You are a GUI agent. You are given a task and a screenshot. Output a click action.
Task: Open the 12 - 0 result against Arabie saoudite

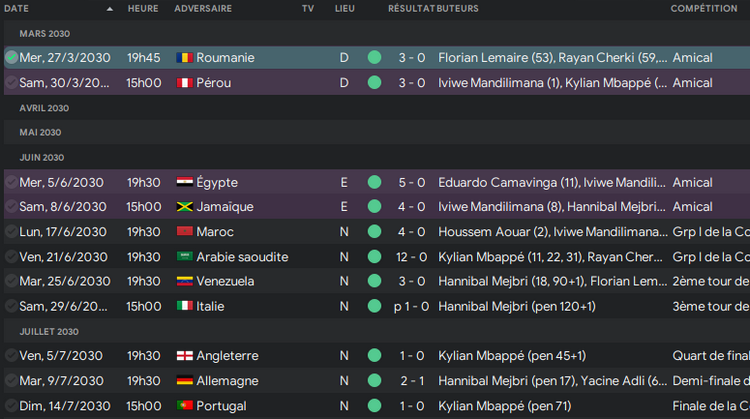tap(411, 257)
